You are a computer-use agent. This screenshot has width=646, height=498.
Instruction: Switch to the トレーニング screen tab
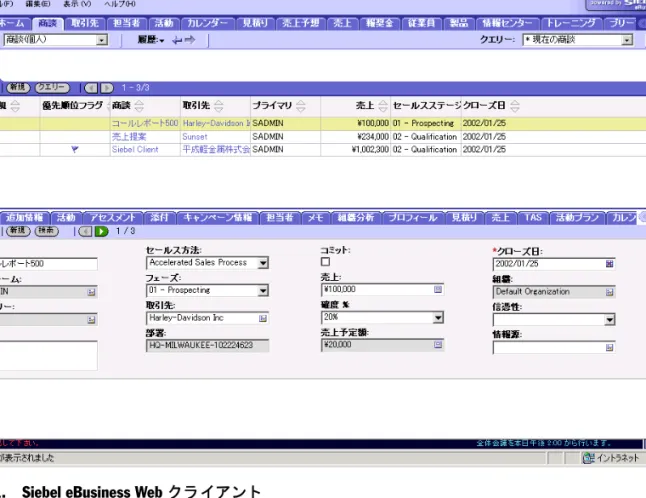tap(571, 23)
